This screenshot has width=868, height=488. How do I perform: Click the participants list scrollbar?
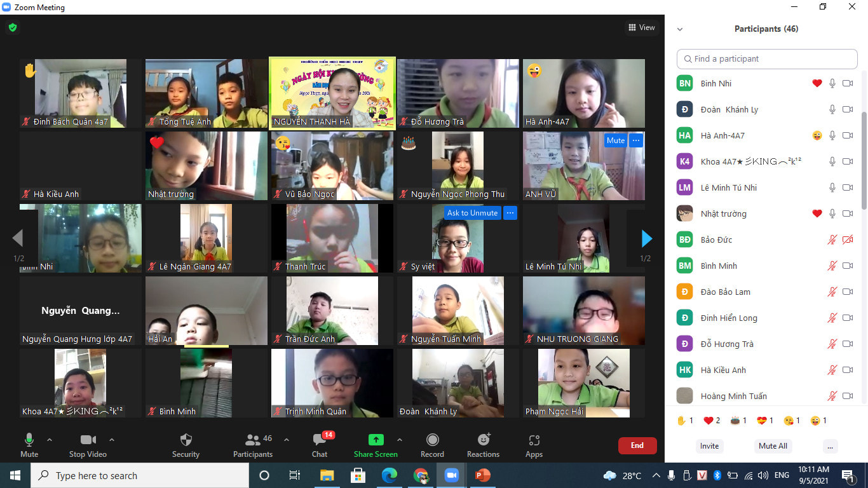coord(864,159)
